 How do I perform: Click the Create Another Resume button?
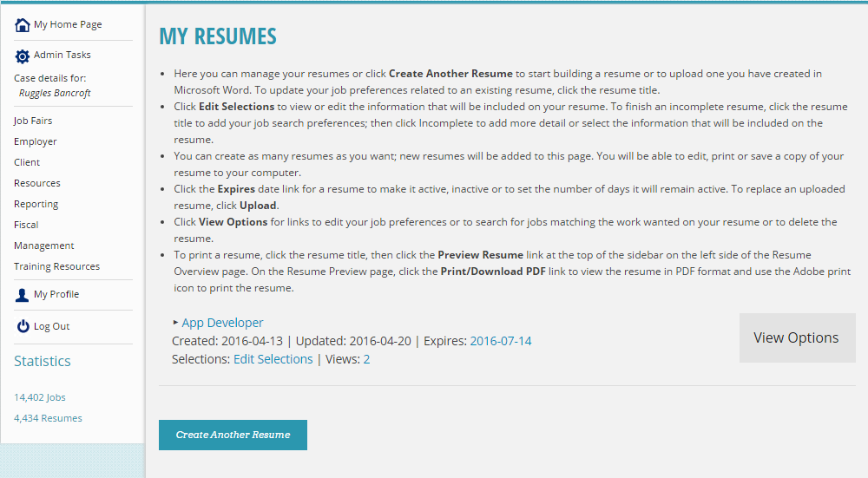click(x=233, y=435)
